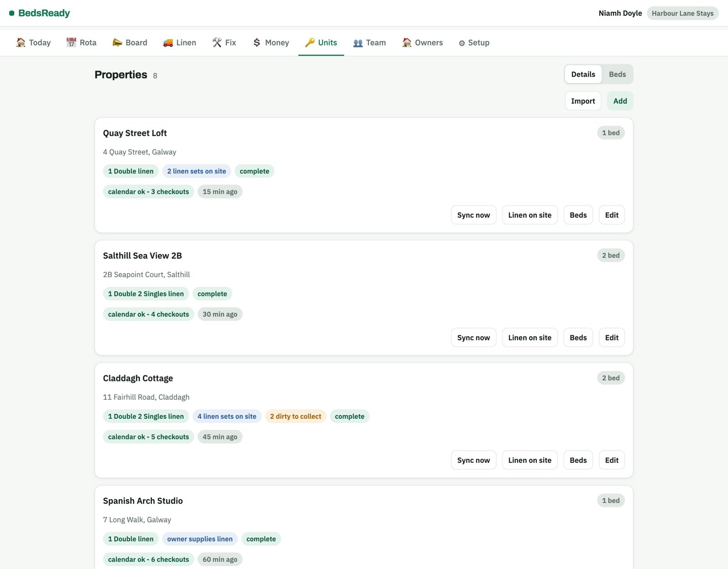The height and width of the screenshot is (569, 728).
Task: Open Beds for Quay Street Loft
Action: (x=578, y=215)
